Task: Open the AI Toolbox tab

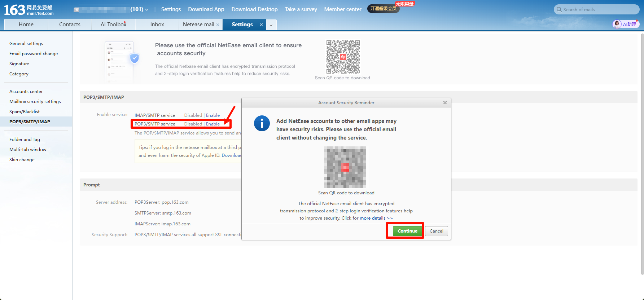Action: coord(113,25)
